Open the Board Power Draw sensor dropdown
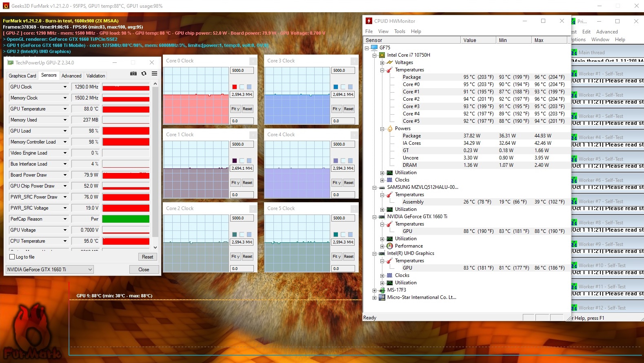The width and height of the screenshot is (644, 363). 65,175
